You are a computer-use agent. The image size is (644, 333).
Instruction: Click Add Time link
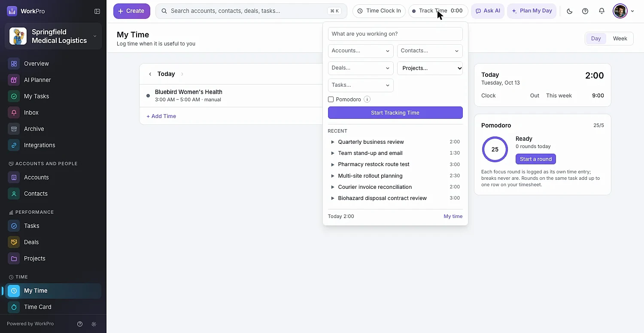click(x=161, y=116)
